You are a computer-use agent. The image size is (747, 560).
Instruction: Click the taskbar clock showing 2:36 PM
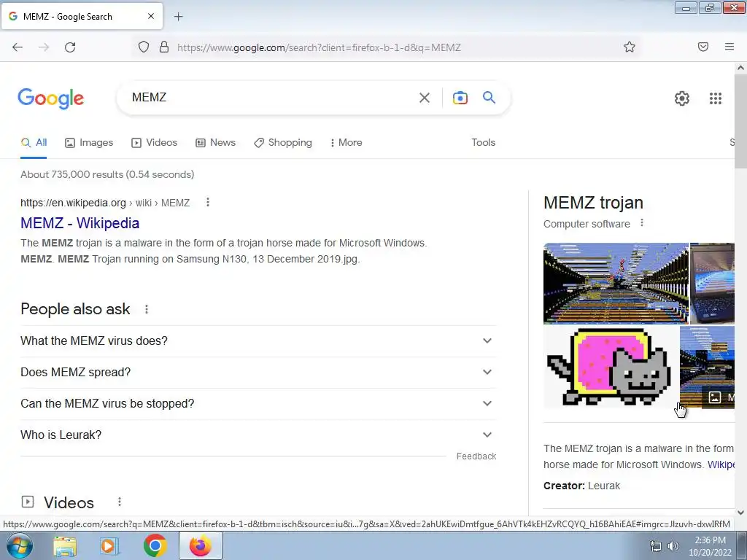(710, 546)
